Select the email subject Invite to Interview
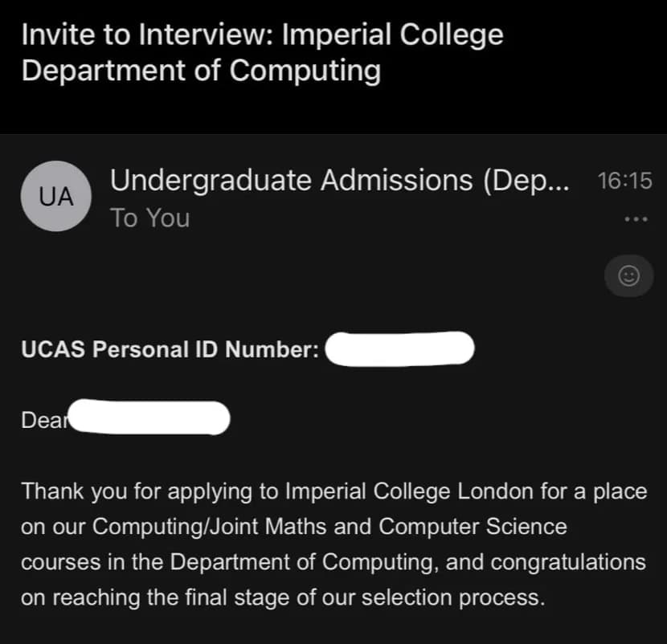The height and width of the screenshot is (644, 667). coord(263,34)
